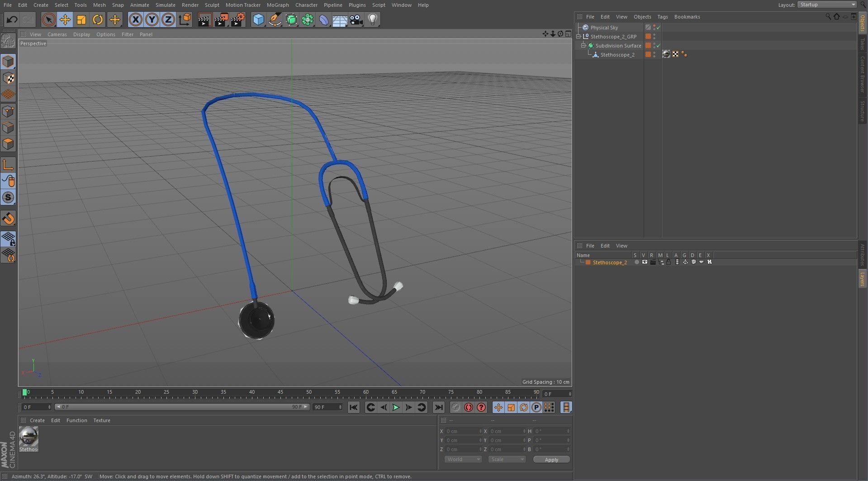
Task: Add a Camera object
Action: (x=356, y=19)
